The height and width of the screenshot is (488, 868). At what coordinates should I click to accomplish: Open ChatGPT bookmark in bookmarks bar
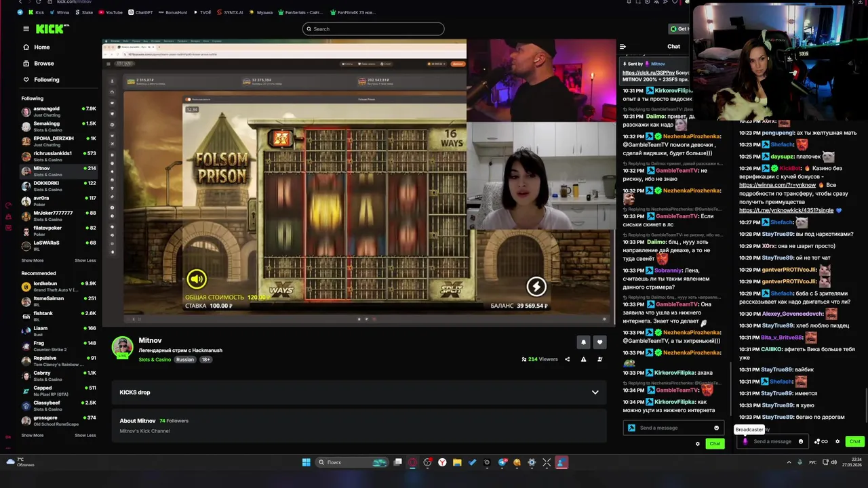coord(140,12)
